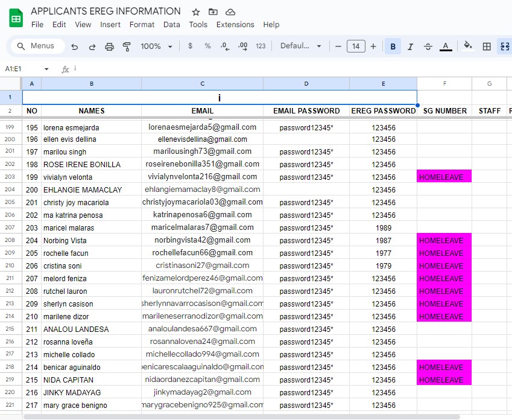Viewport: 512px width, 420px height.
Task: Click the STAFF header cell
Action: click(490, 111)
